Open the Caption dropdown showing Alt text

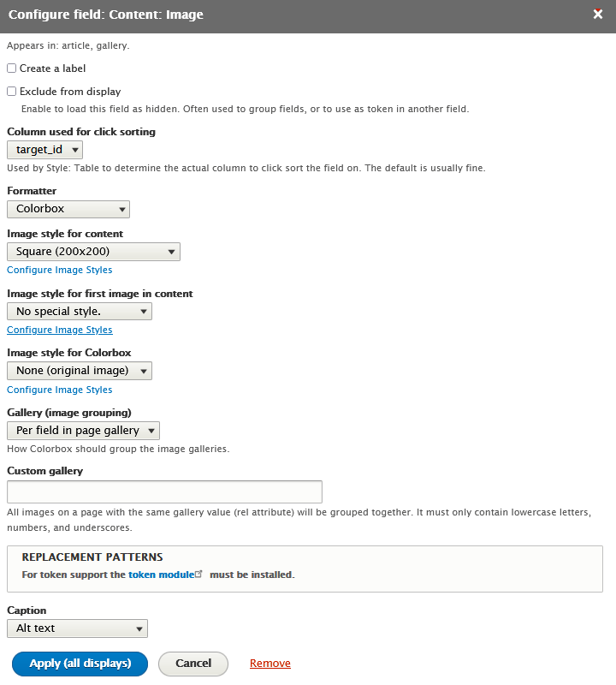pos(77,628)
